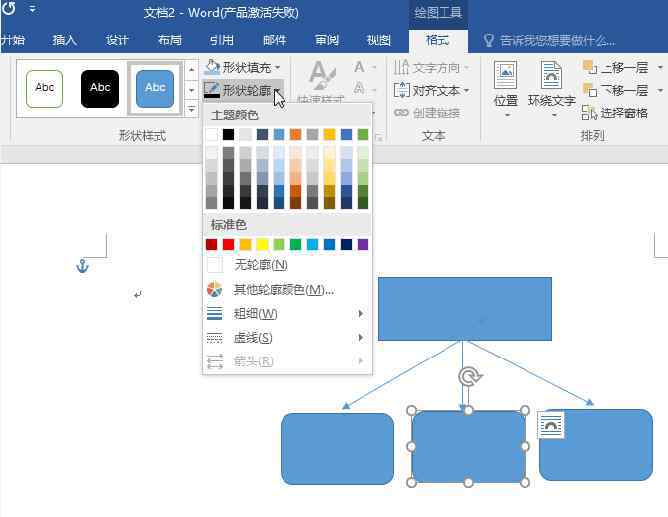Click the 上移一层 bring forward icon
Viewport: 668px width, 517px height.
pyautogui.click(x=590, y=67)
